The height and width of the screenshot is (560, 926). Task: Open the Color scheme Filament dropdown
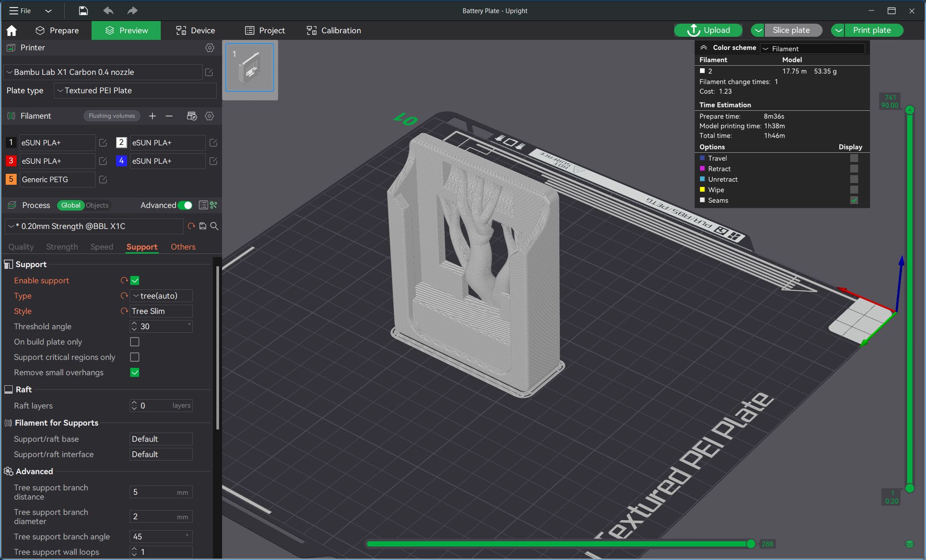point(813,49)
